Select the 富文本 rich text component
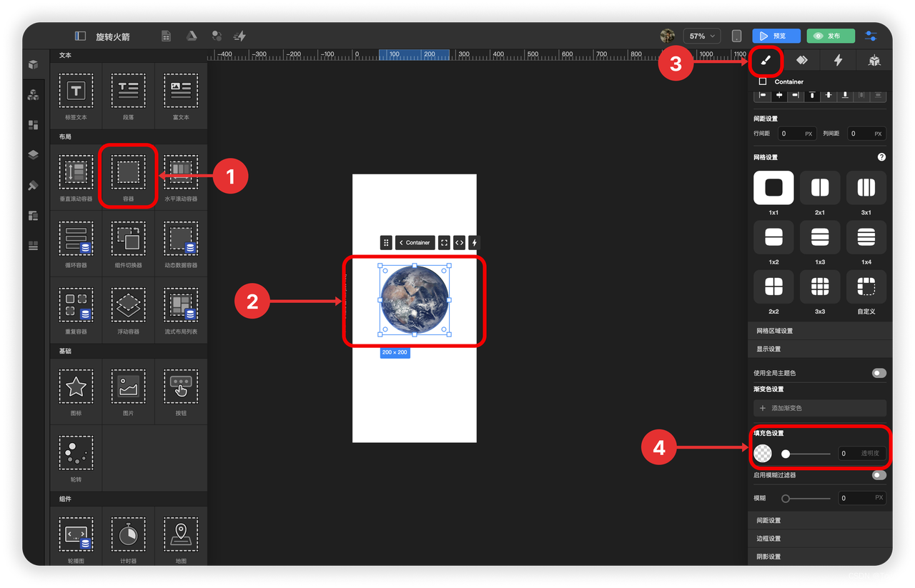Viewport: 915px width, 588px height. (181, 96)
